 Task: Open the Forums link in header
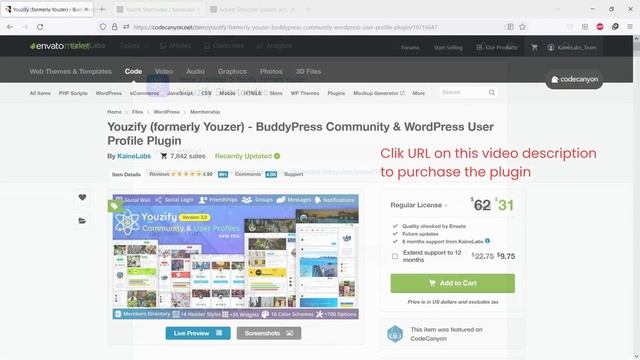[x=410, y=47]
